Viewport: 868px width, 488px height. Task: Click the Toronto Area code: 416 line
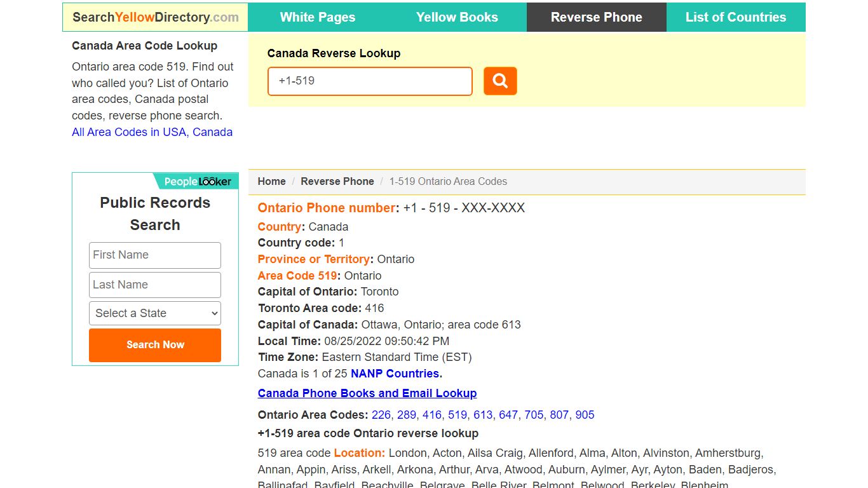[x=321, y=308]
